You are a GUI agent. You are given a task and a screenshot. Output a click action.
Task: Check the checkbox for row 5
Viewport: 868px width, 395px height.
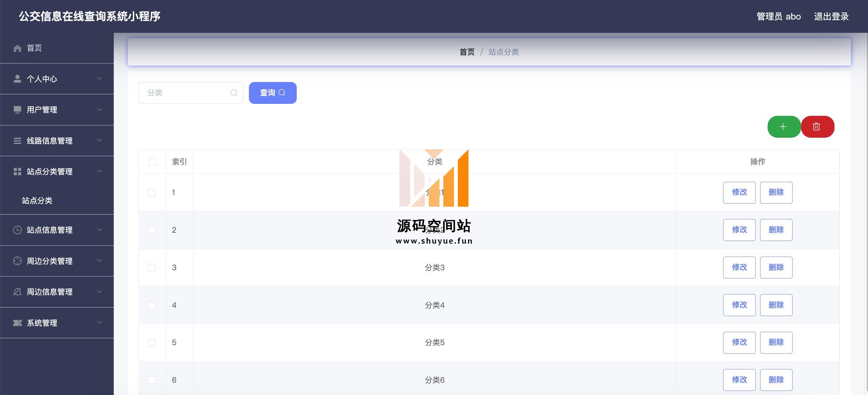pos(152,343)
